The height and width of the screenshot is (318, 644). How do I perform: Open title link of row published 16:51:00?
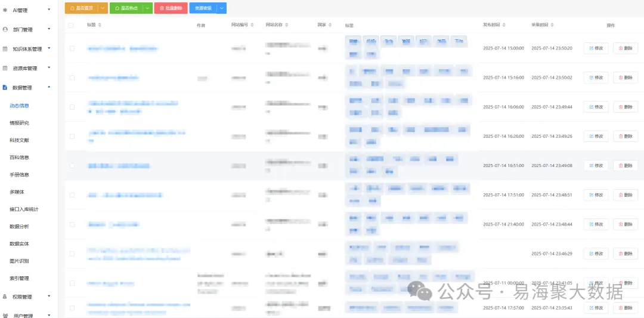(119, 166)
